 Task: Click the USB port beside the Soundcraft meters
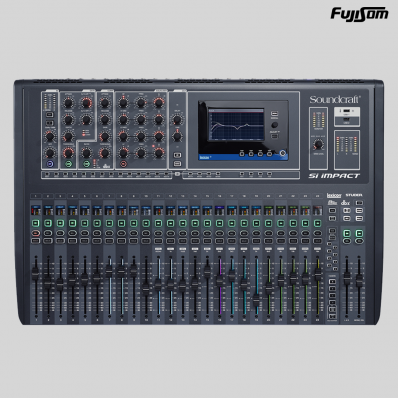pyautogui.click(x=347, y=111)
